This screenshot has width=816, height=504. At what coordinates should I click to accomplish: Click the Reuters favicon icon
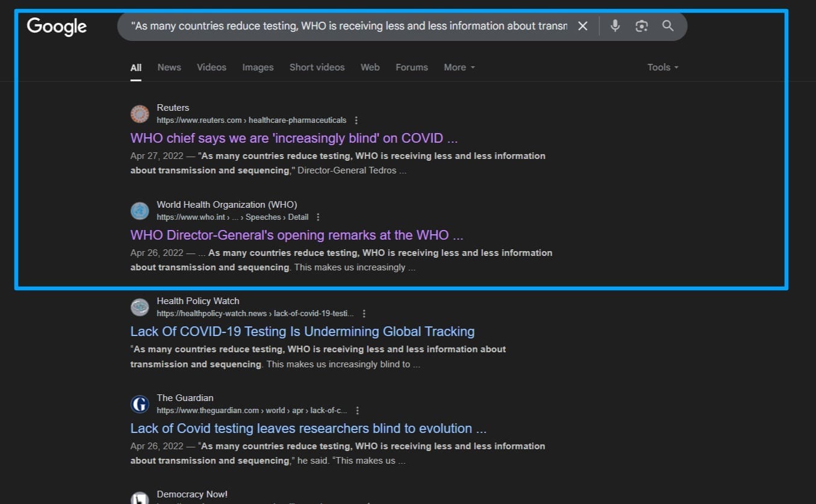point(140,114)
